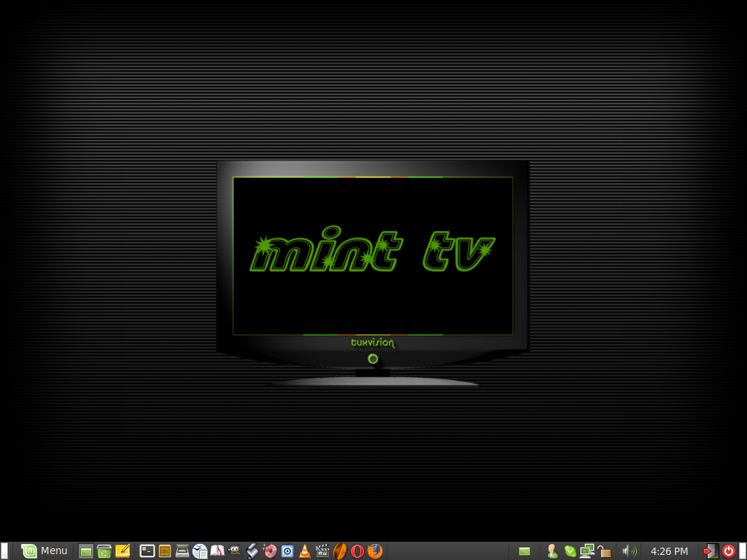
Task: Open the network connection computers icon
Action: coord(587,551)
